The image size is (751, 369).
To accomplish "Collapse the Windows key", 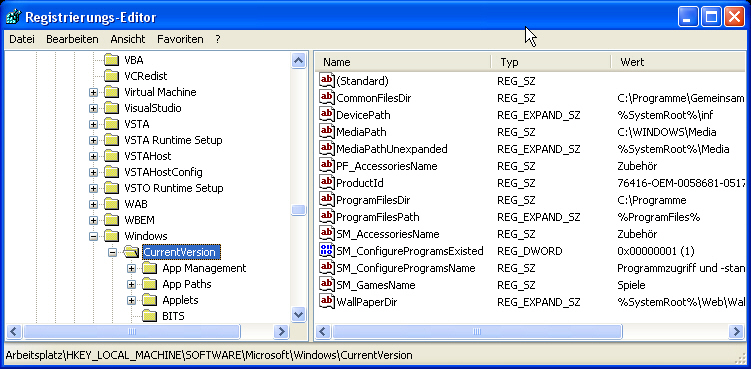I will (x=93, y=236).
